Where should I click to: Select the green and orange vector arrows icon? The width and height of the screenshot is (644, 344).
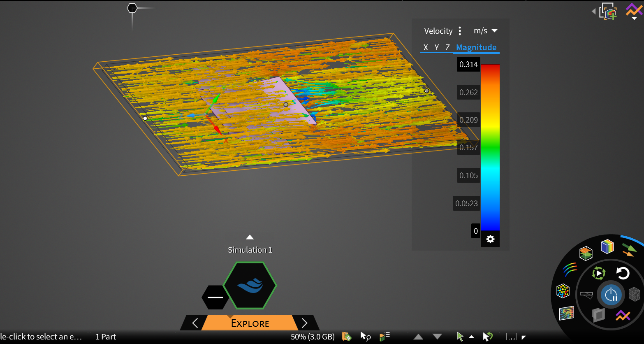629,250
